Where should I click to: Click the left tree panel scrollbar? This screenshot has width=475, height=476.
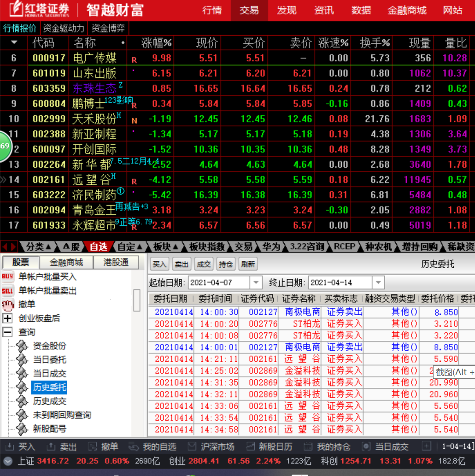coord(137,300)
